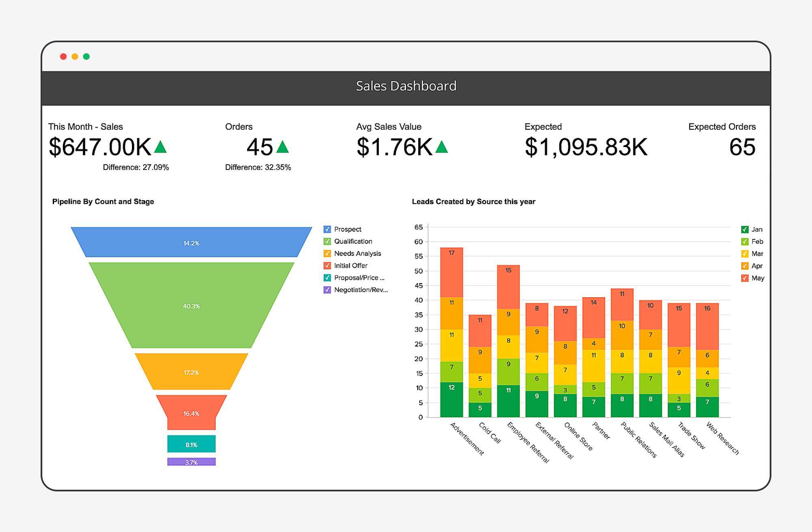This screenshot has height=532, width=812.
Task: Toggle the Qualification legend checkbox
Action: click(327, 242)
